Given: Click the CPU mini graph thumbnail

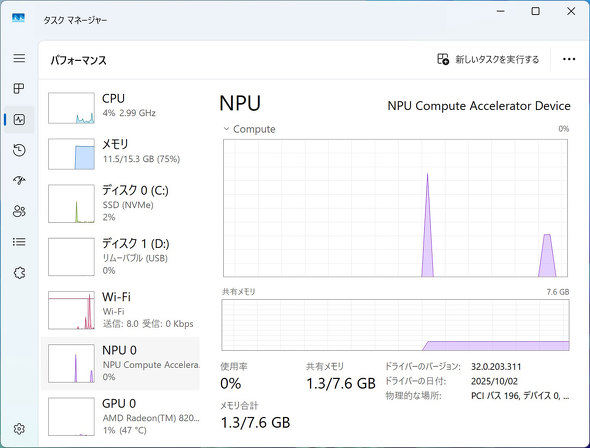Looking at the screenshot, I should (x=71, y=108).
